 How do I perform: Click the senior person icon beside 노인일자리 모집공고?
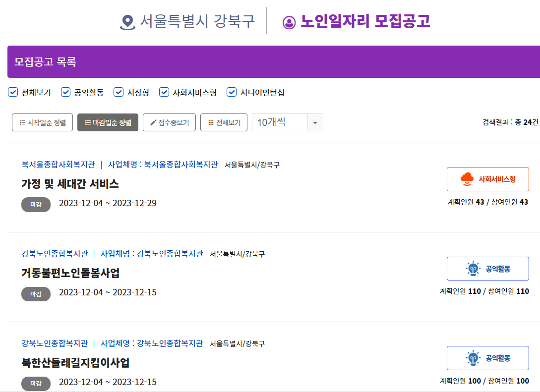click(288, 21)
